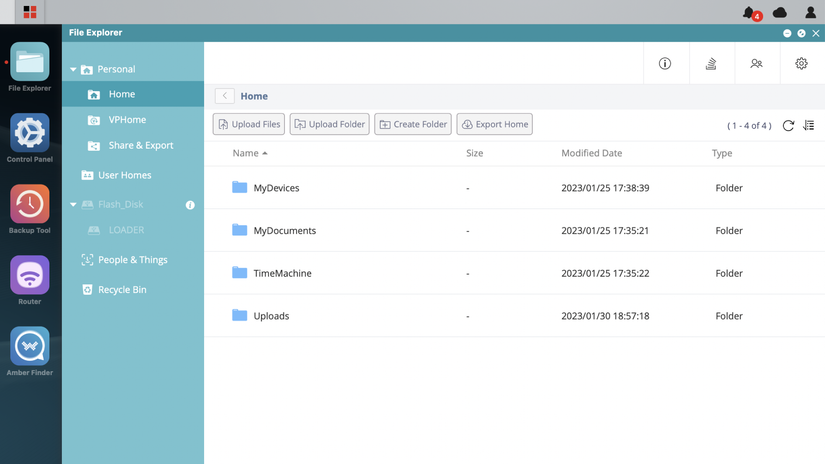This screenshot has width=825, height=464.
Task: Go back using the breadcrumb arrow
Action: point(225,96)
